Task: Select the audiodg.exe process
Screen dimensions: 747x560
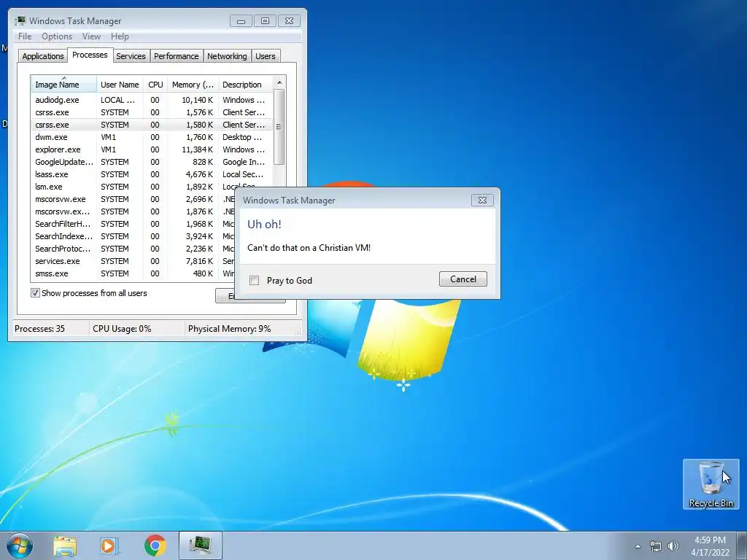Action: 152,100
